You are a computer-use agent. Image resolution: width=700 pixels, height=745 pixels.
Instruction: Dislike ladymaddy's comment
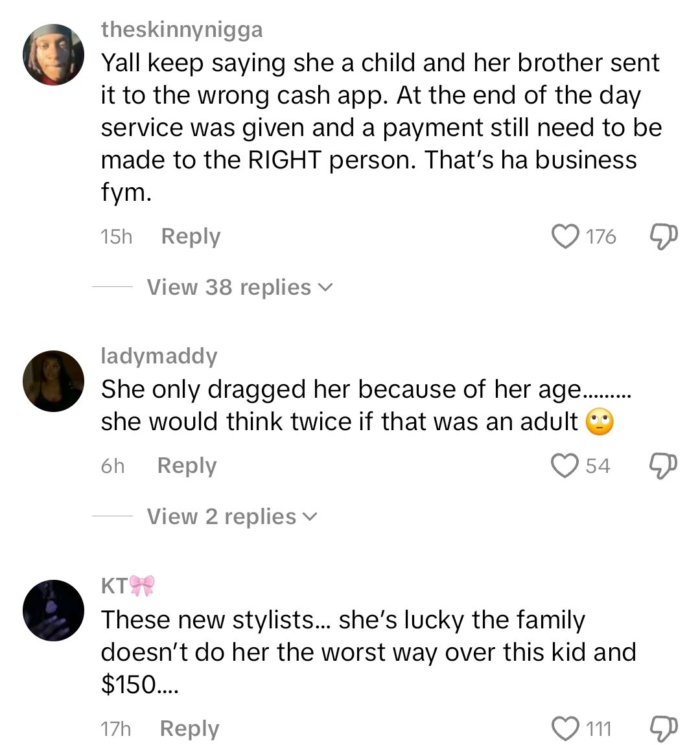coord(663,466)
